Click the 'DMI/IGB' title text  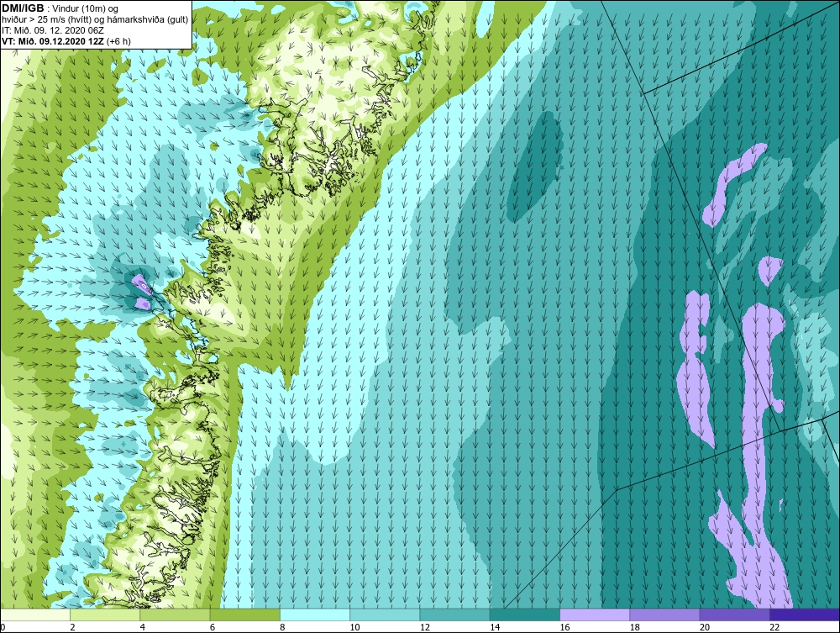pyautogui.click(x=23, y=8)
